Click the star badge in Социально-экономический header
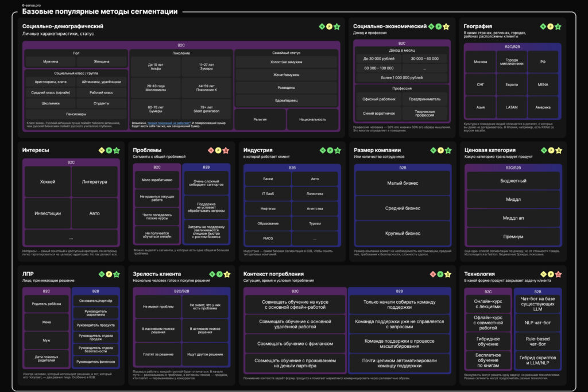This screenshot has width=588, height=392. point(446,26)
